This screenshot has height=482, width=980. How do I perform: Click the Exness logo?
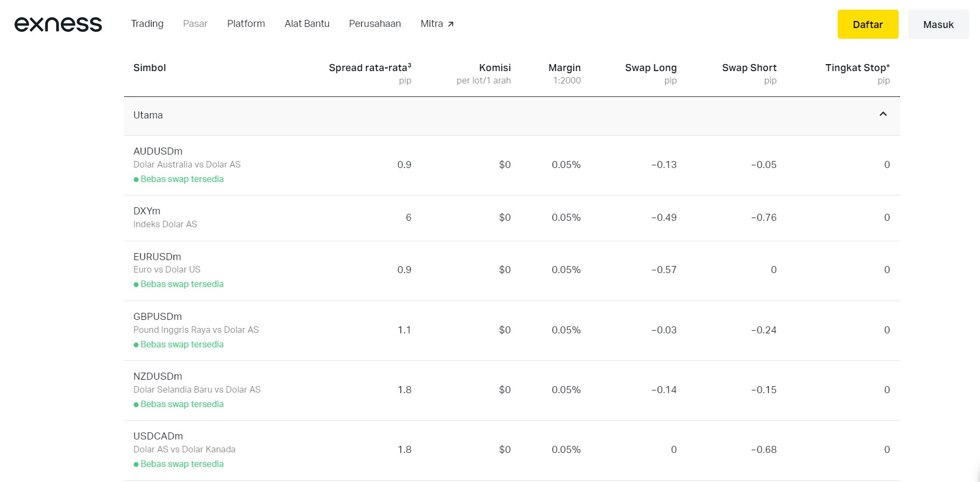[x=58, y=24]
